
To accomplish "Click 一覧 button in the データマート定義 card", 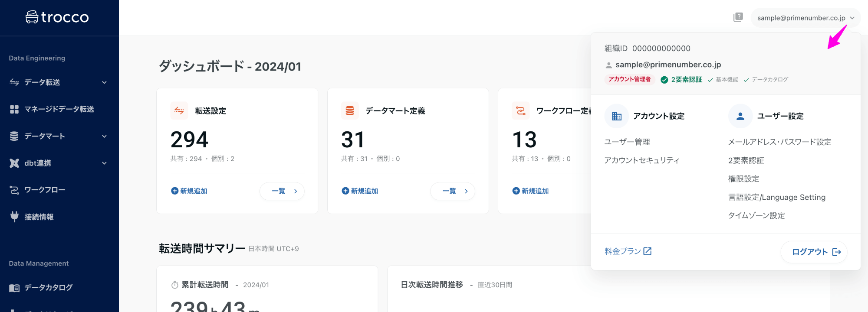I will (x=453, y=191).
